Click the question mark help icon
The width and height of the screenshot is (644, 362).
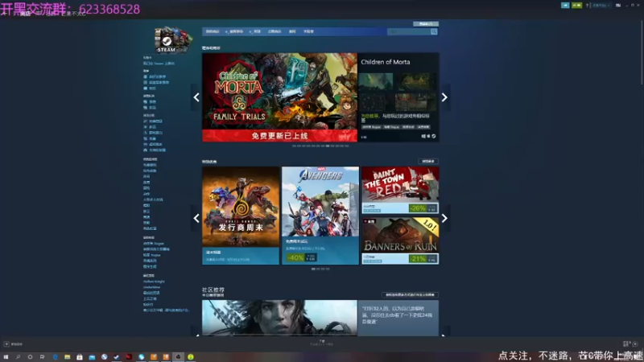click(588, 6)
